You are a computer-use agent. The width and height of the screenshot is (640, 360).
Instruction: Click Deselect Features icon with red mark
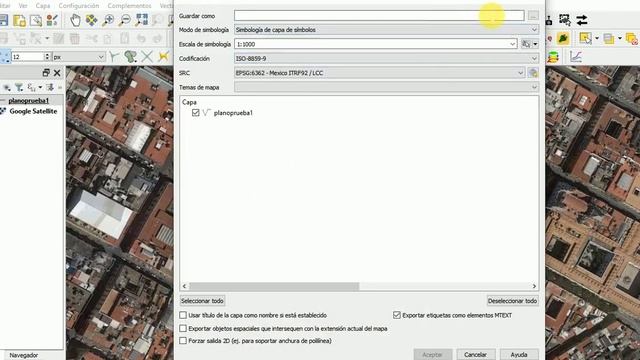click(x=631, y=39)
